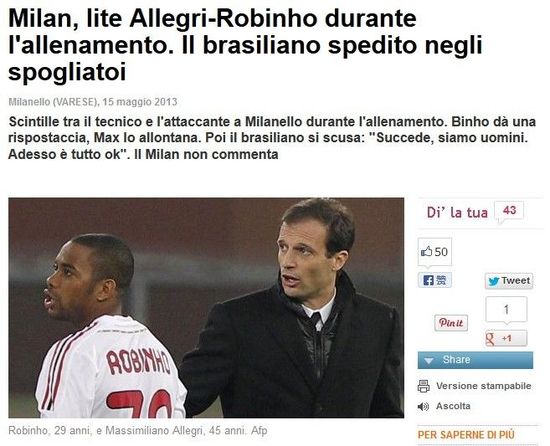Image resolution: width=550 pixels, height=446 pixels.
Task: Open the Versione stampabile link
Action: point(483,386)
